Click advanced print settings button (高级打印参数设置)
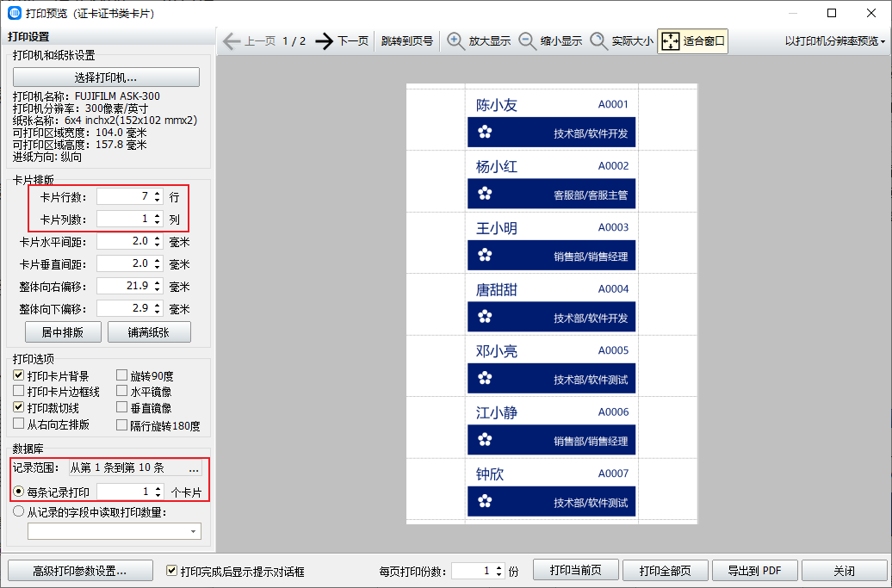Screen dimensions: 892x588 80,571
